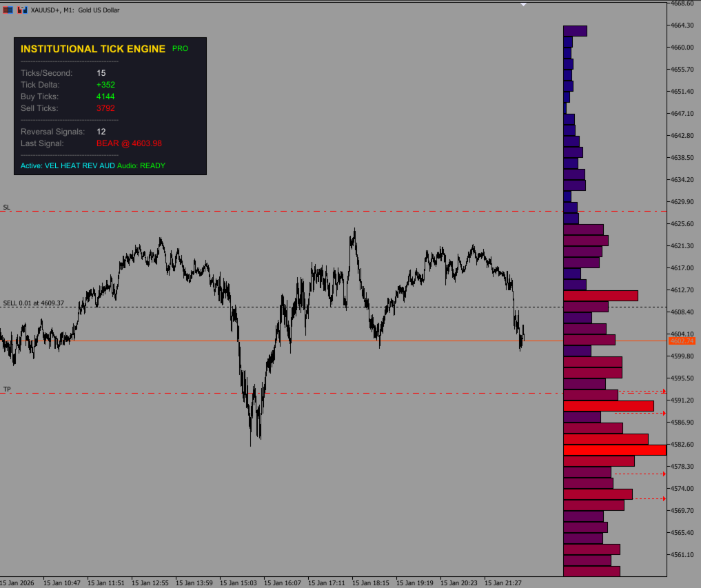
Task: Toggle the HEAT module indicator
Action: click(x=68, y=165)
